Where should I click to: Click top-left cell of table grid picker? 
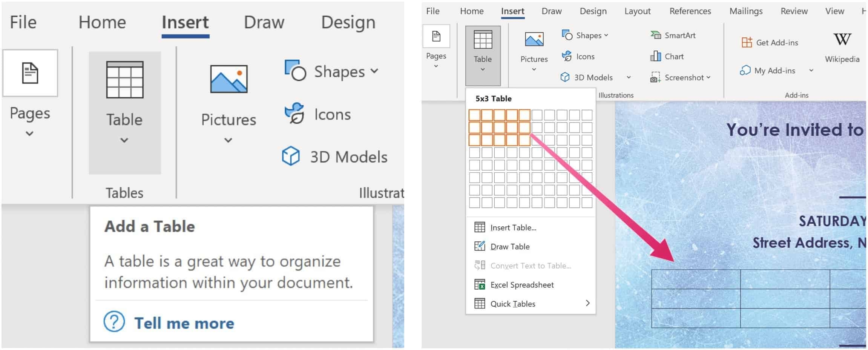474,115
